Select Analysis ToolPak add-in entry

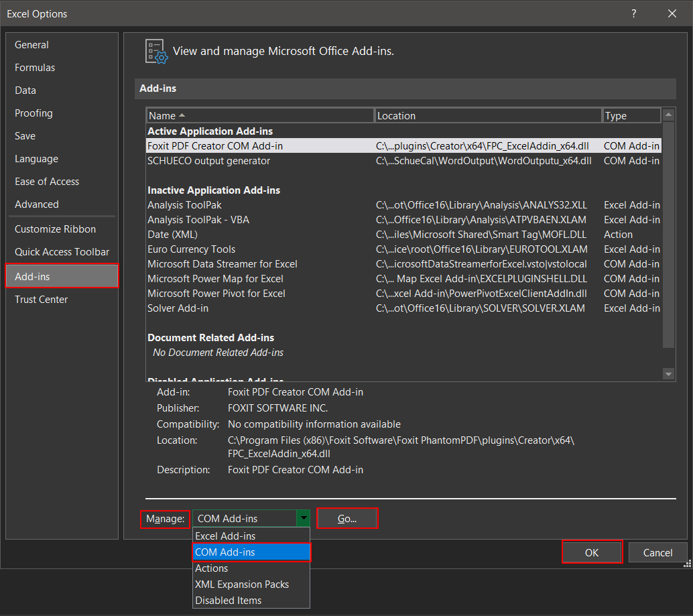[185, 205]
